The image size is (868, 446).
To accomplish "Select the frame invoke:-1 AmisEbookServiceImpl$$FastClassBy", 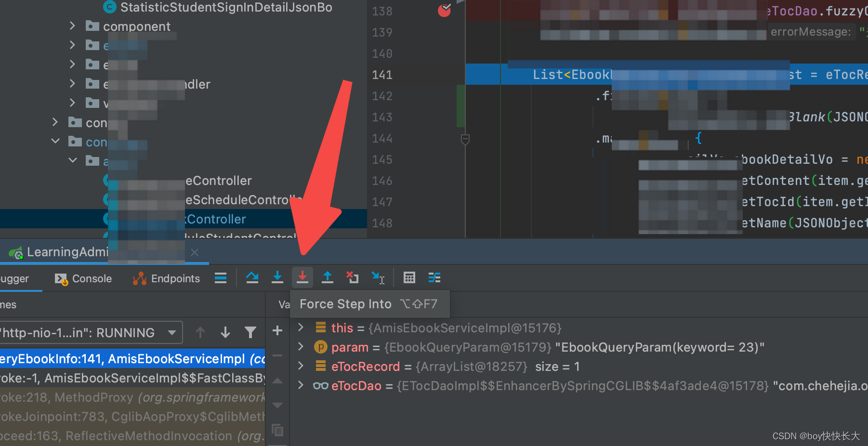I will pos(132,378).
